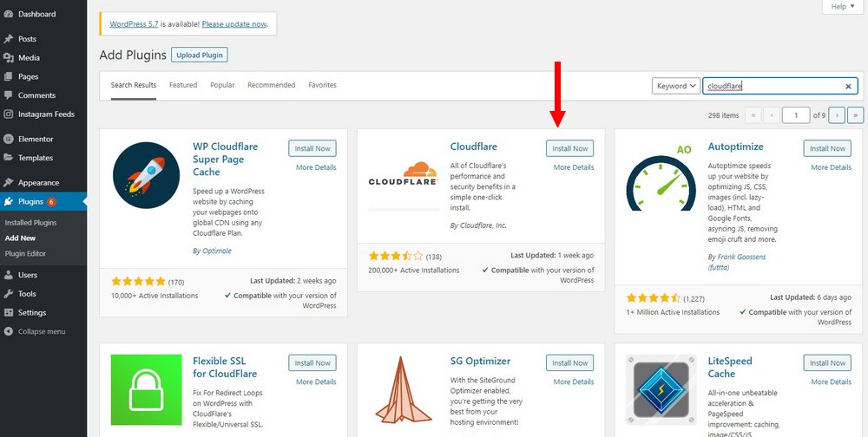This screenshot has width=868, height=437.
Task: Switch to the Popular tab
Action: coord(222,85)
